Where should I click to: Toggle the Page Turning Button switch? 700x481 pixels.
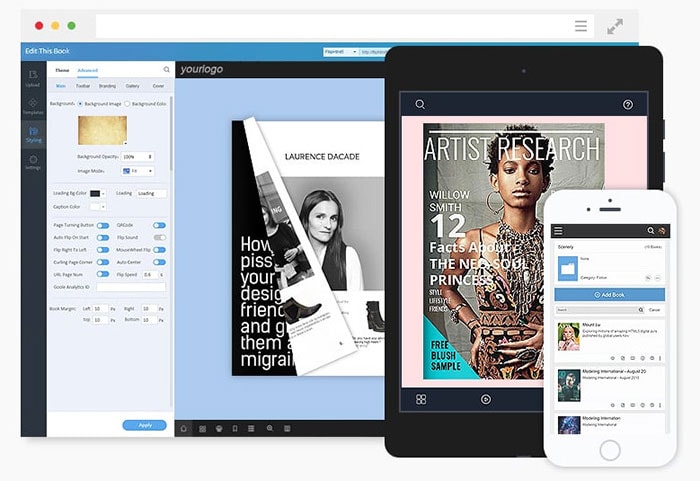click(103, 226)
